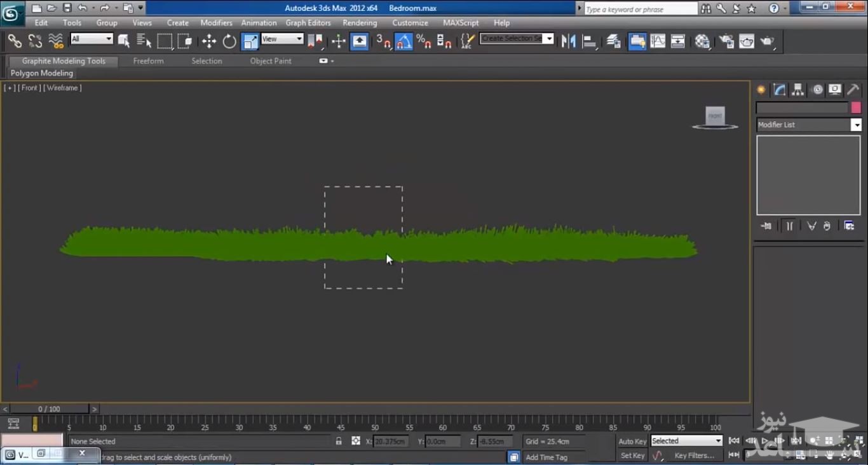
Task: Open the Hierarchy command panel tab
Action: point(798,90)
